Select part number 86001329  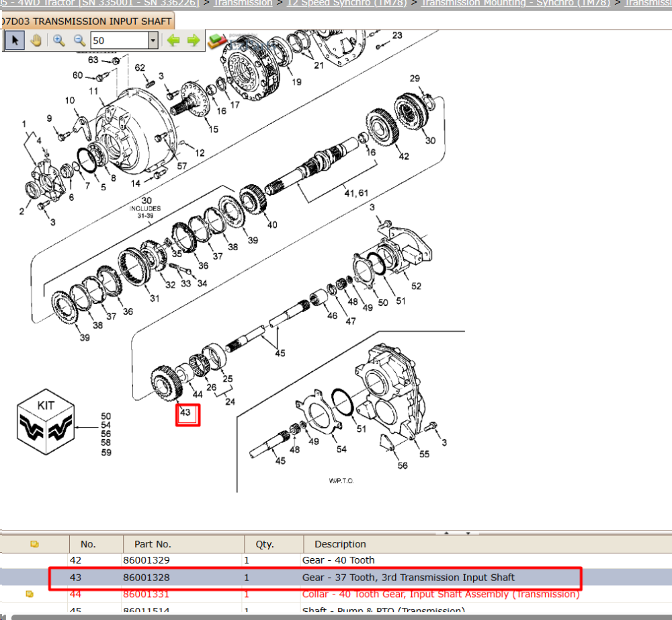(x=146, y=560)
